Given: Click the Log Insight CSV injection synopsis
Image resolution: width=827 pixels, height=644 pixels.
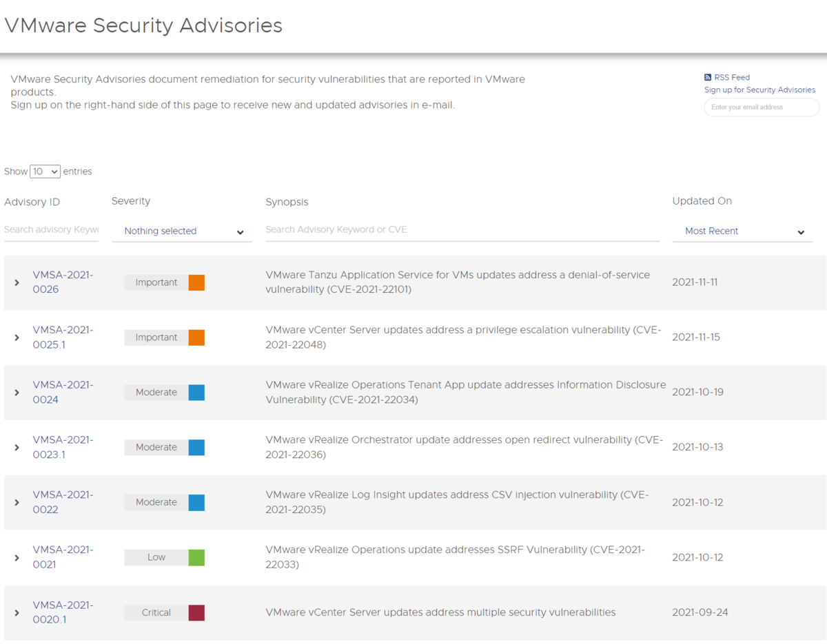Looking at the screenshot, I should click(457, 502).
